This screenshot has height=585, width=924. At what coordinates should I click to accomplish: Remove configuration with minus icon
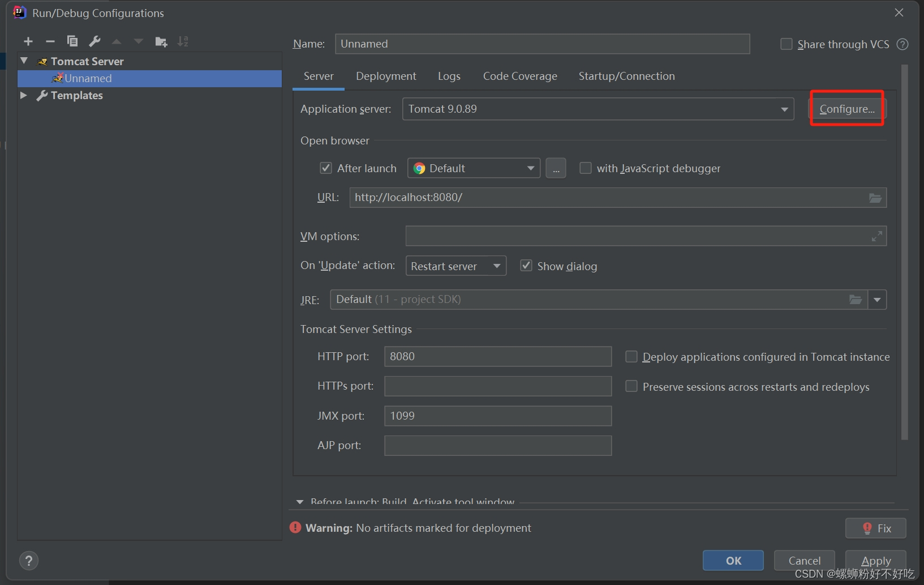click(50, 41)
